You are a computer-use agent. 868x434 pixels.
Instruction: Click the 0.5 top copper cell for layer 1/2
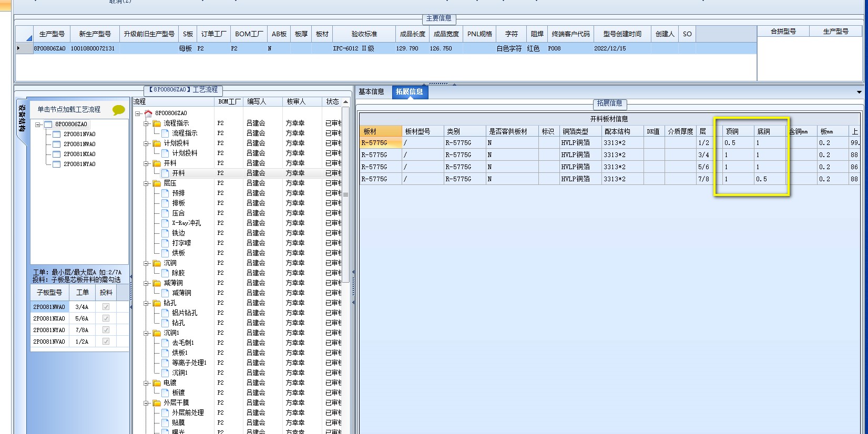tap(738, 143)
